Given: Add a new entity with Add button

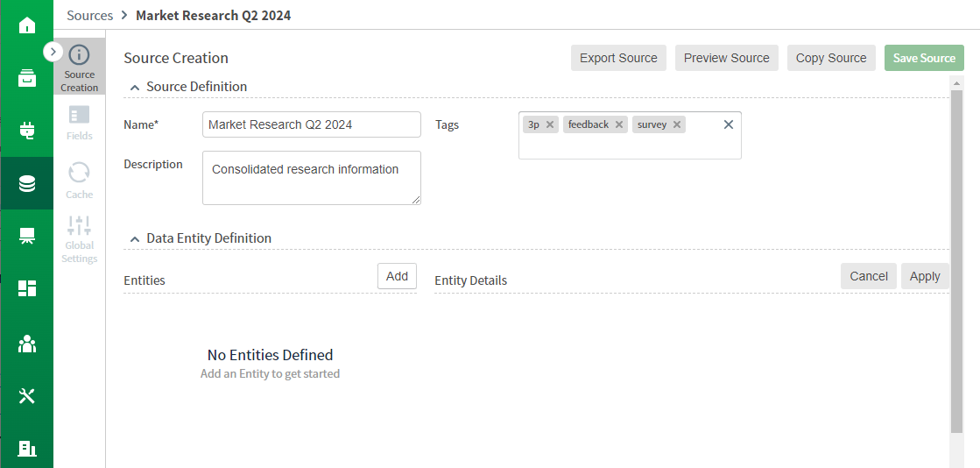Looking at the screenshot, I should pyautogui.click(x=397, y=276).
